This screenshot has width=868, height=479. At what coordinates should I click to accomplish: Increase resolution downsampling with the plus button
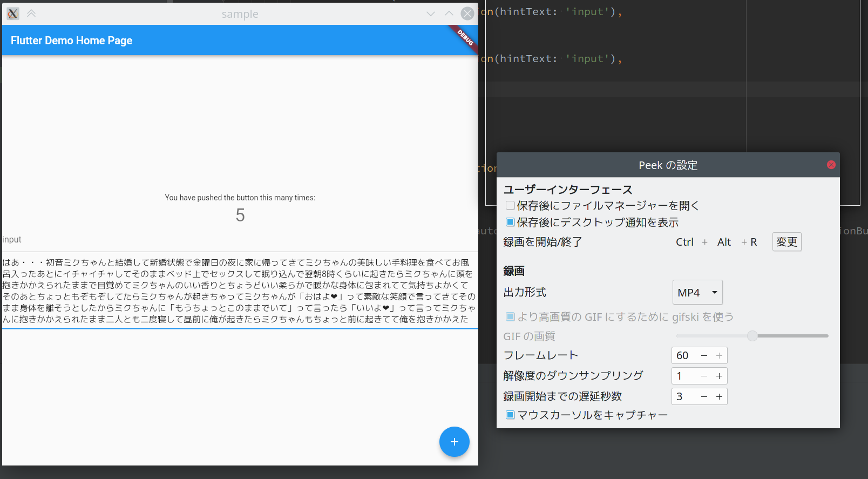(719, 376)
